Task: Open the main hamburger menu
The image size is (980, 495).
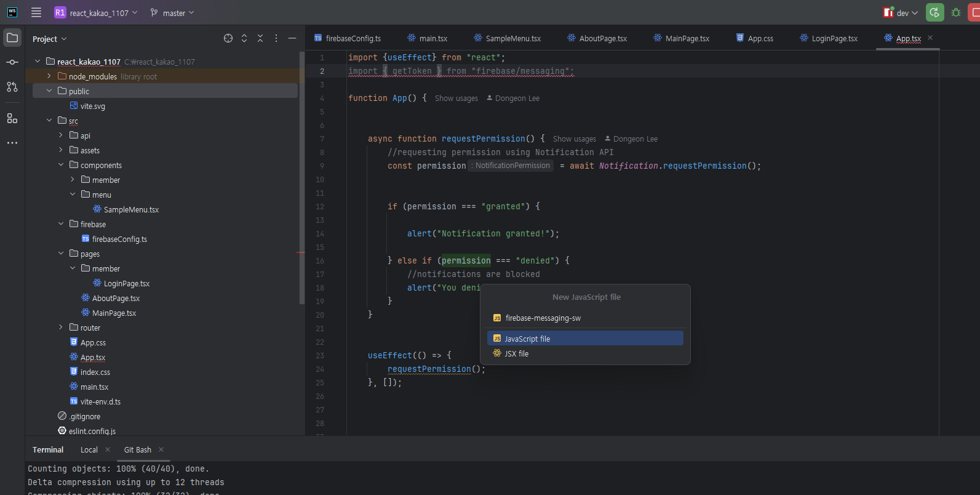Action: coord(36,12)
